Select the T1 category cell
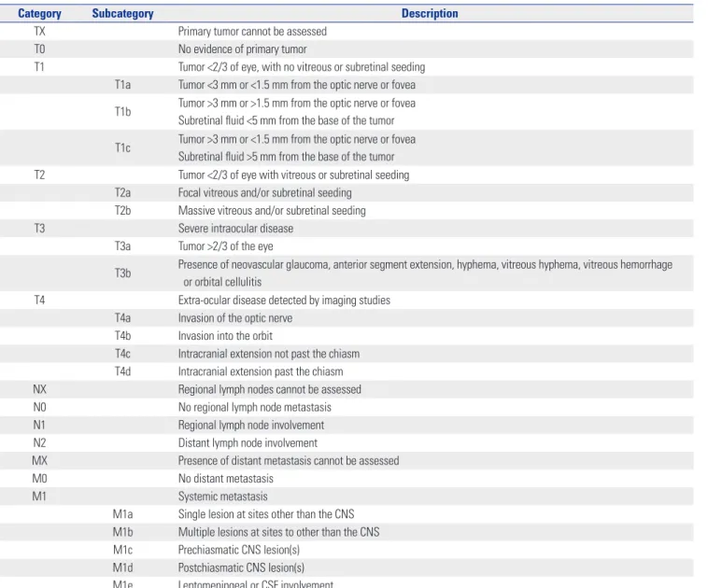Viewport: 708px width, 588px height. point(39,67)
